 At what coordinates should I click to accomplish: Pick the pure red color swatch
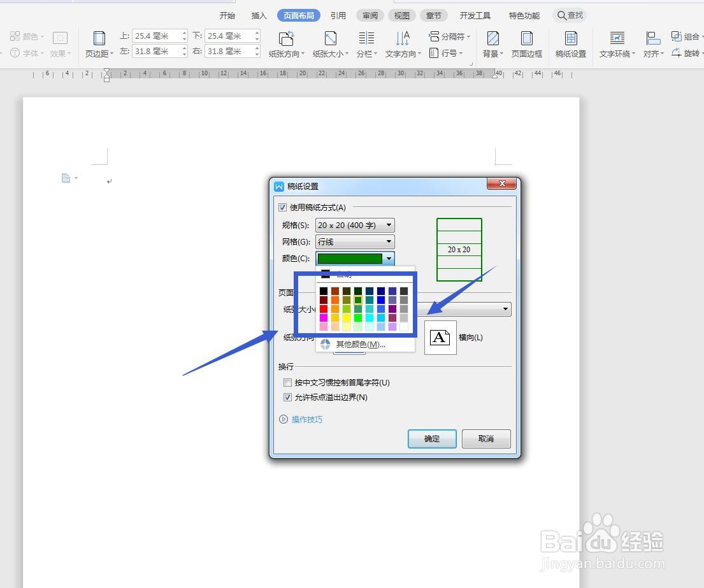tap(323, 309)
